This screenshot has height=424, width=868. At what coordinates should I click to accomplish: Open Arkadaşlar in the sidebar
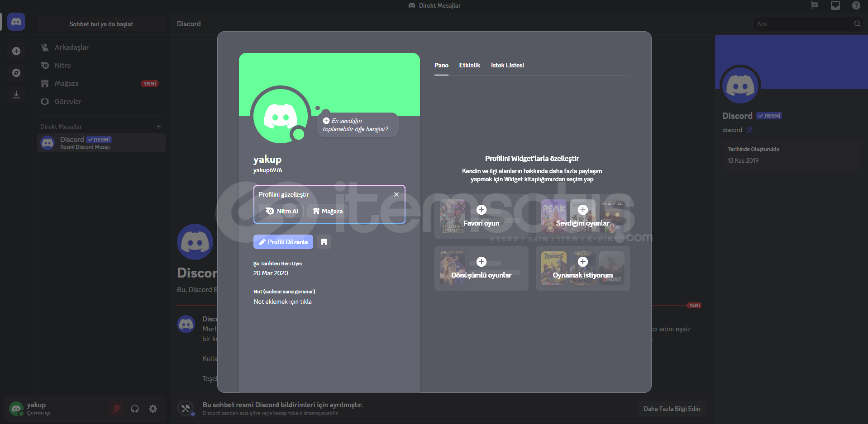coord(101,47)
